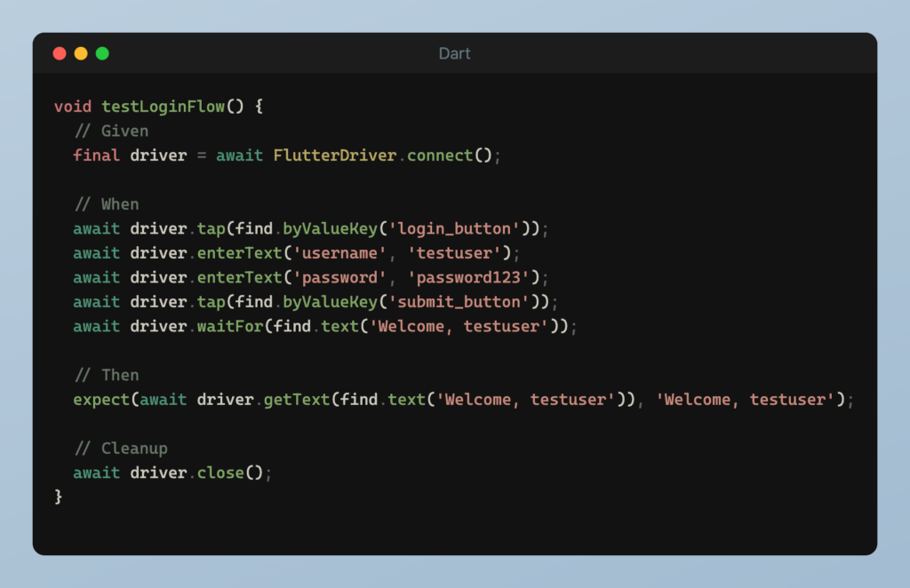Click the FlutterDriver class name
This screenshot has width=910, height=588.
tap(334, 155)
